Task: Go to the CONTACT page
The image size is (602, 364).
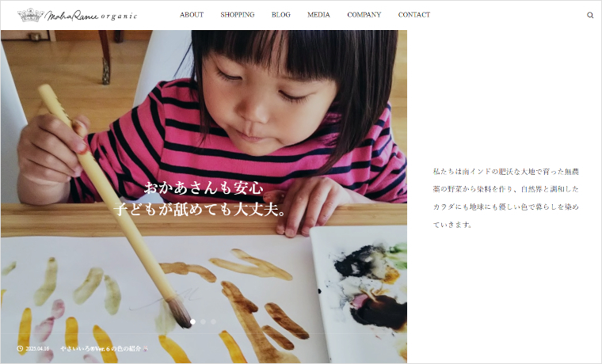Action: (x=413, y=14)
